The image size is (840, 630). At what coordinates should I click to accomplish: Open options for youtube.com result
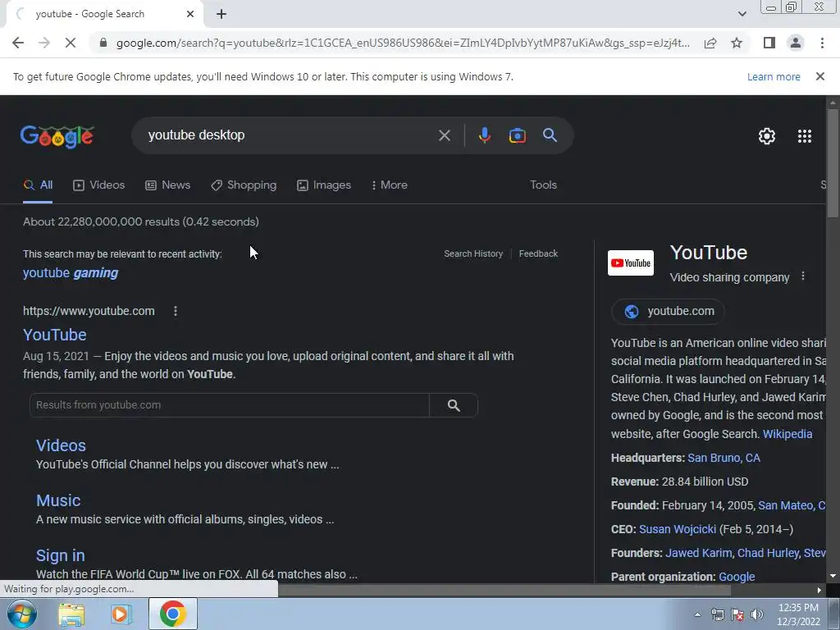coord(176,311)
